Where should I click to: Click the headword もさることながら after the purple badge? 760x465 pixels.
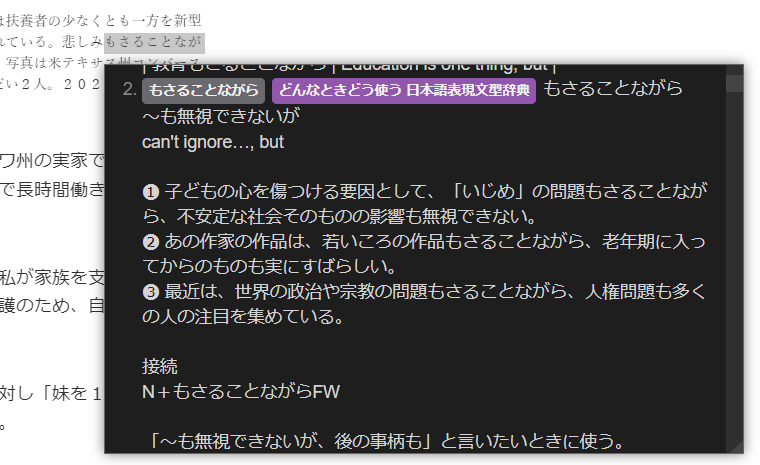(613, 89)
